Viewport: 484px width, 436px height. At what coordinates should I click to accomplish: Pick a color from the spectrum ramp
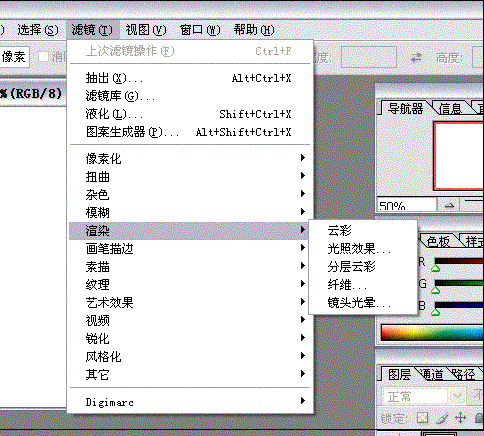[432, 333]
